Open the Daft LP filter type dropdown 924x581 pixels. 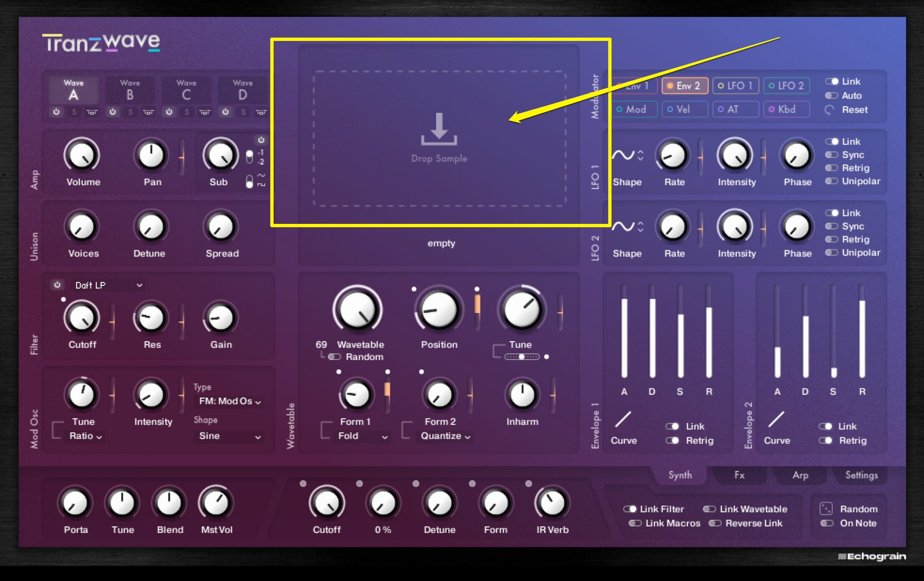click(x=109, y=285)
